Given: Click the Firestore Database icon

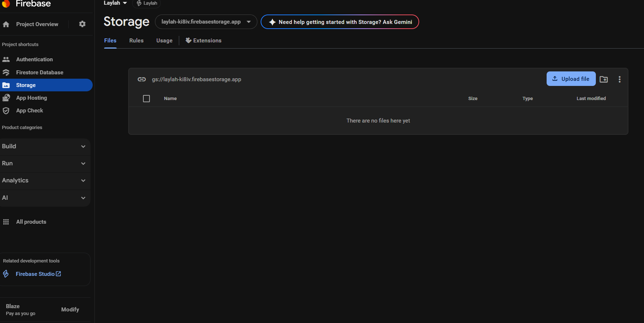Looking at the screenshot, I should [6, 73].
